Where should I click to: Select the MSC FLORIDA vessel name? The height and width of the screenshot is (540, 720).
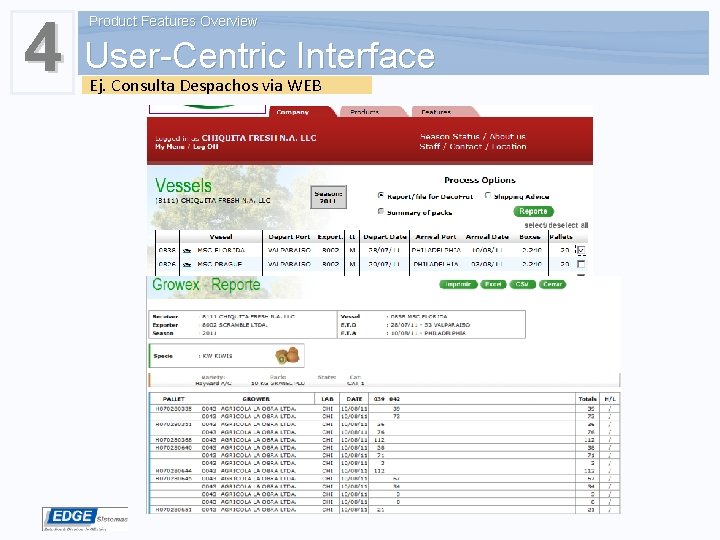point(221,250)
